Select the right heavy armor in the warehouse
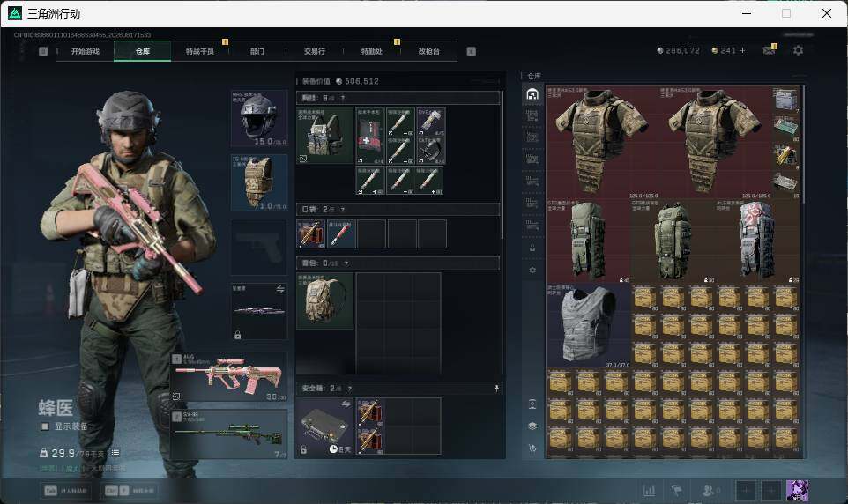This screenshot has width=848, height=504. click(x=715, y=142)
